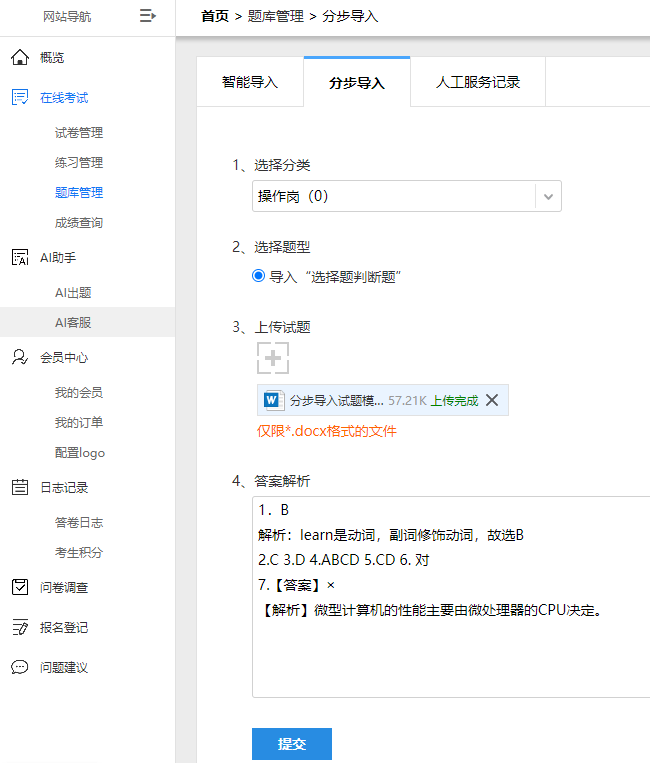Click the Word document icon of uploaded file
This screenshot has height=763, width=650.
[273, 400]
